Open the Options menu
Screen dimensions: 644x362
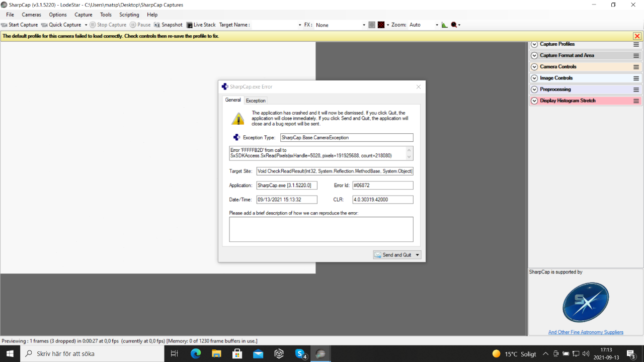pyautogui.click(x=58, y=15)
